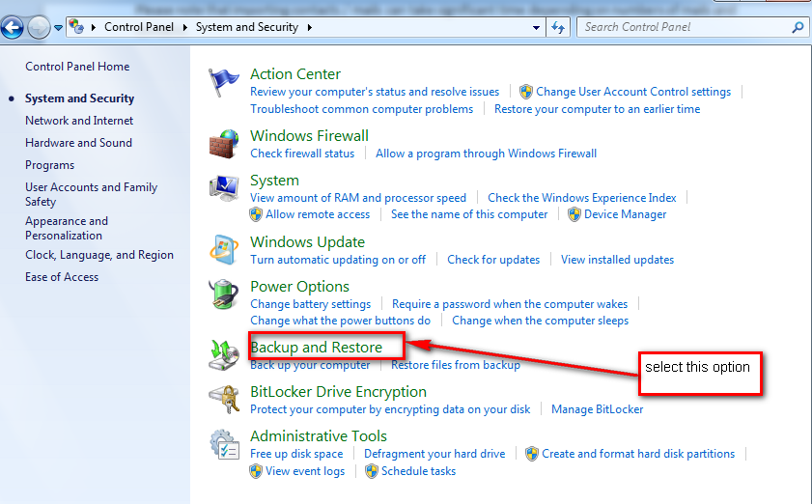The height and width of the screenshot is (504, 812).
Task: Click the Control Panel icon in address bar
Action: pos(76,26)
